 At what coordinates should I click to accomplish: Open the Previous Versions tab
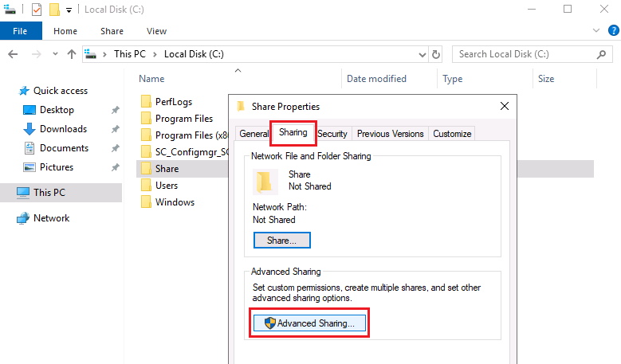[x=390, y=134]
